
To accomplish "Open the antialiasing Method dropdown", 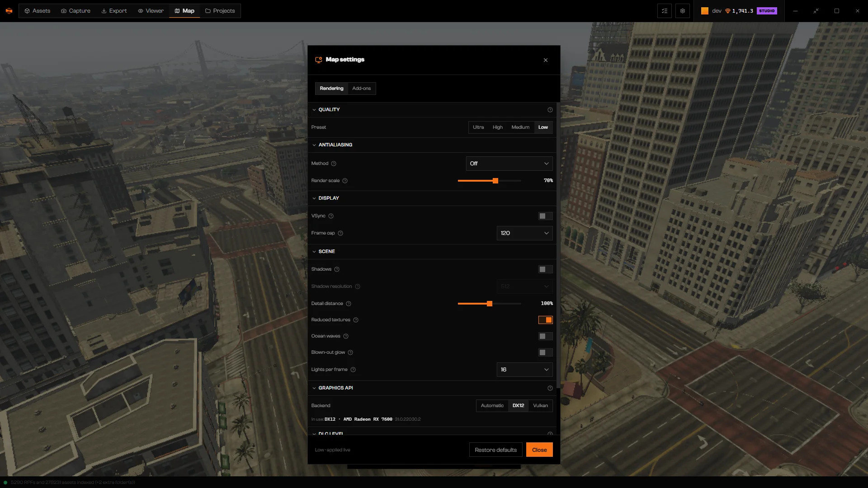I will [509, 164].
